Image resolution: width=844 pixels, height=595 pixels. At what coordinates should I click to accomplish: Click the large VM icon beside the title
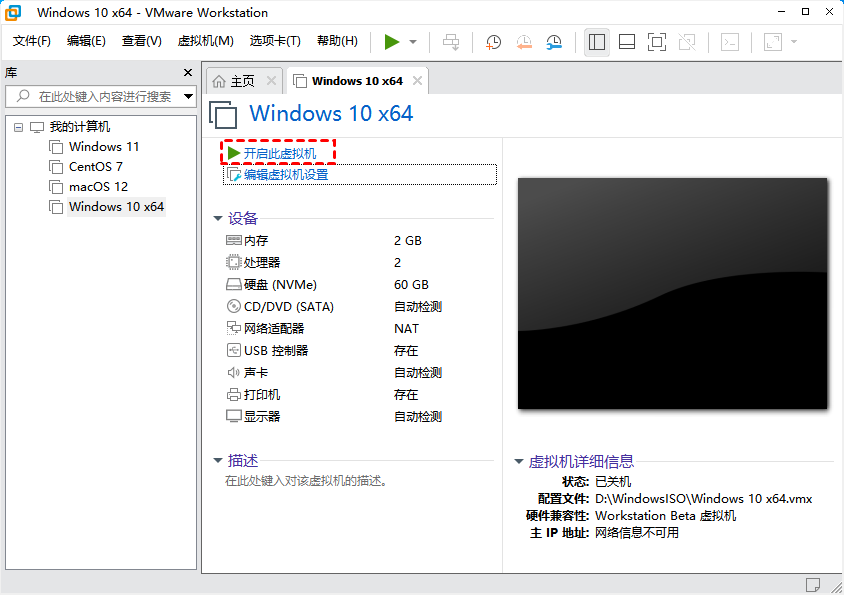point(223,115)
